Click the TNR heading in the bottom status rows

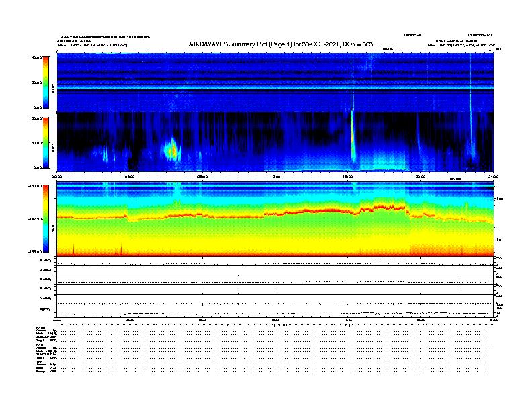39,361
